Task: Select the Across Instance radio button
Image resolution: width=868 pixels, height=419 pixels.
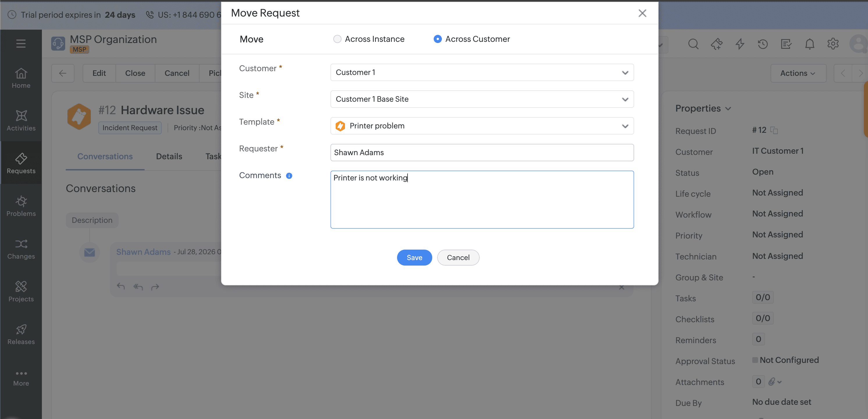Action: coord(337,39)
